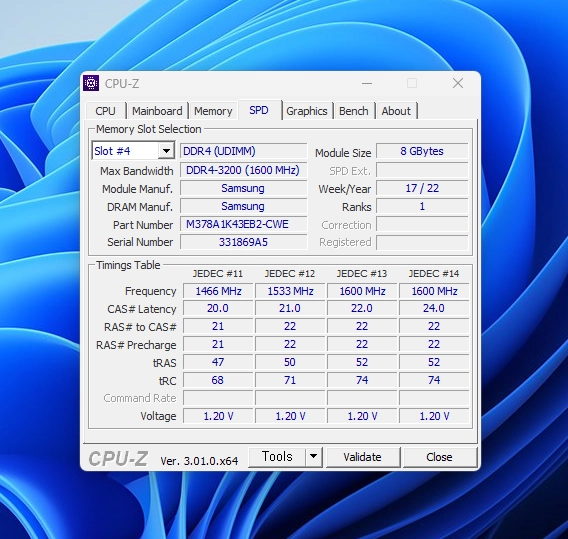568x539 pixels.
Task: Select part number M378A1K43EB2-CWE
Action: pyautogui.click(x=243, y=224)
